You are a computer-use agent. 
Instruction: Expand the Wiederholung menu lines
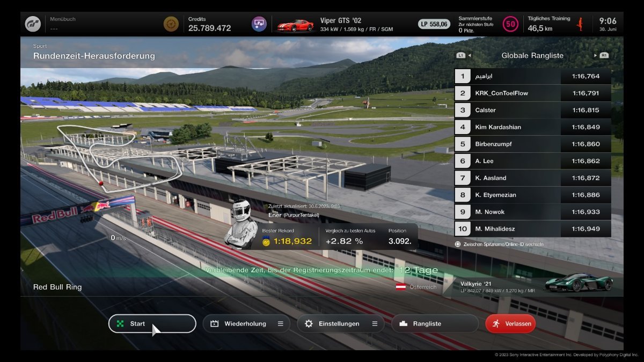click(280, 324)
